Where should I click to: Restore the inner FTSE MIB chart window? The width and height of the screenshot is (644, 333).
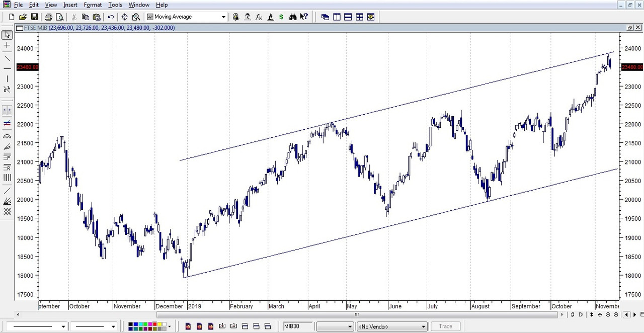tap(630, 28)
